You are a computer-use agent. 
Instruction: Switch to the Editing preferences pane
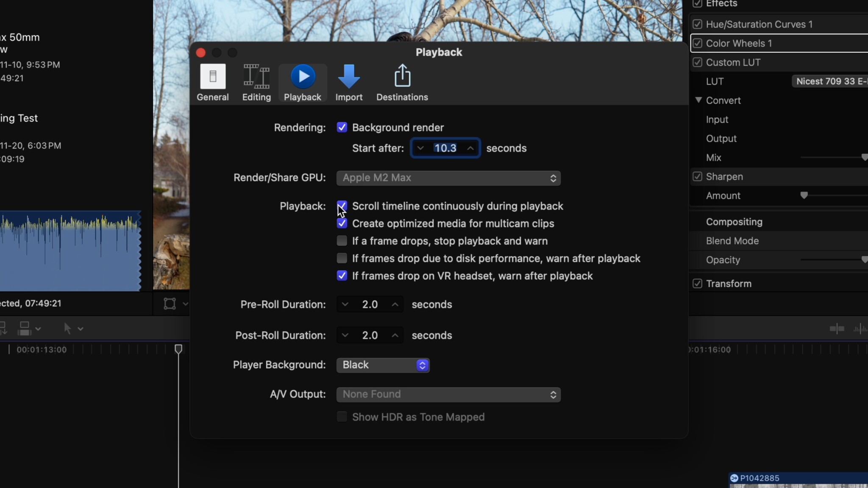256,83
